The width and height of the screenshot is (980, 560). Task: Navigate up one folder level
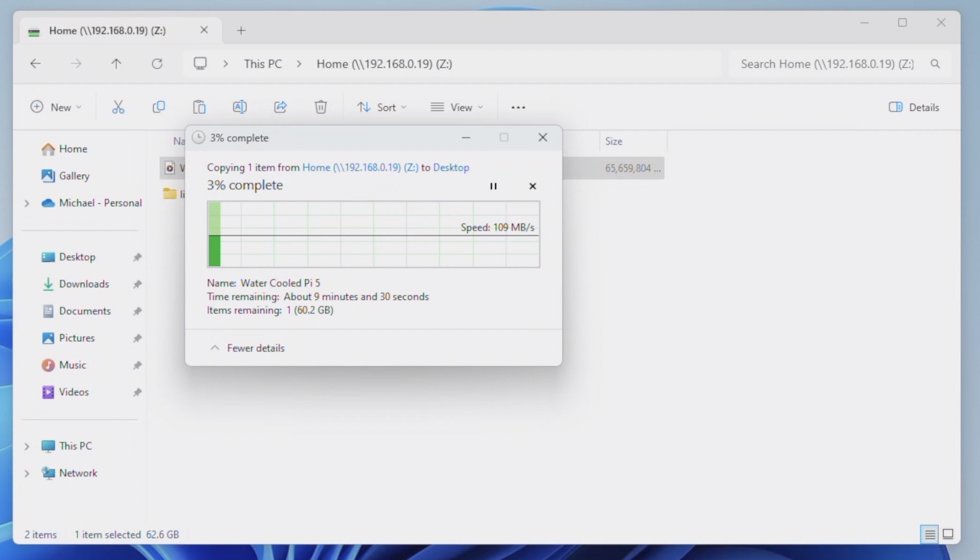[x=116, y=64]
